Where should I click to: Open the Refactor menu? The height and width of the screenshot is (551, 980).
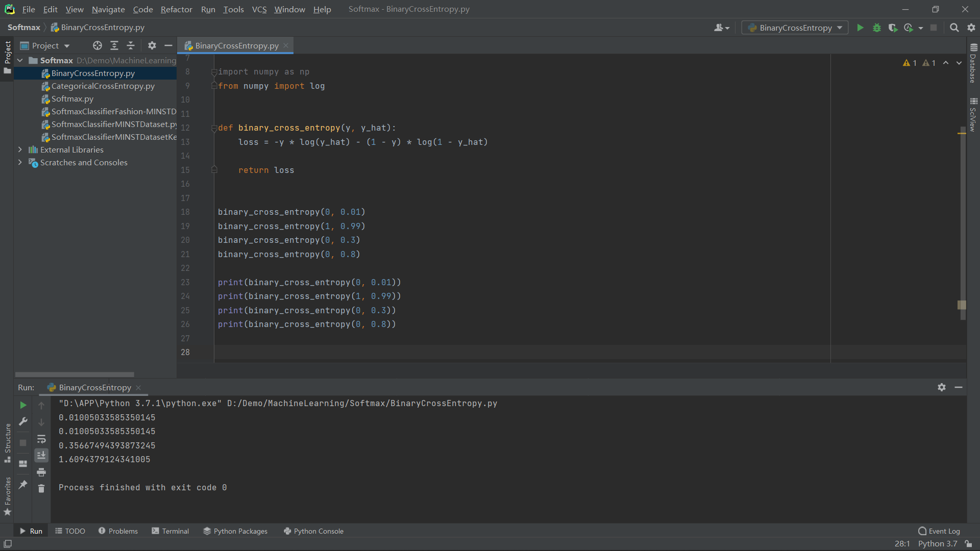click(x=176, y=9)
